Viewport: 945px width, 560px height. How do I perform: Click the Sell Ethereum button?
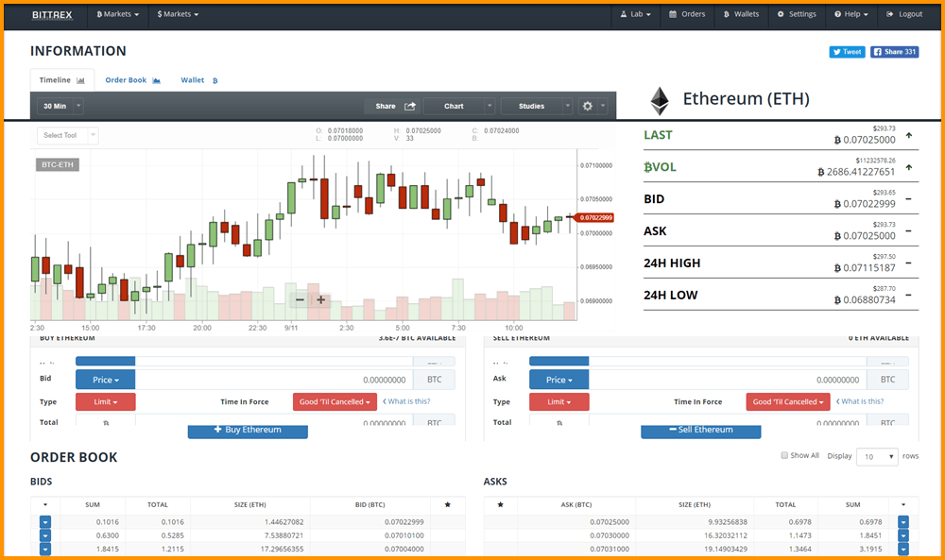[x=700, y=432]
